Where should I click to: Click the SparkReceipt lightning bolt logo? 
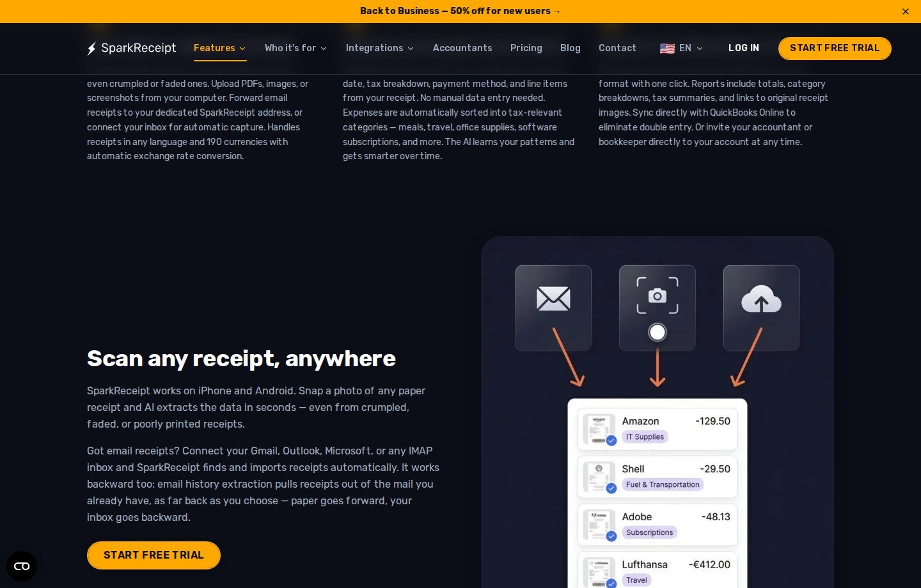[x=92, y=48]
